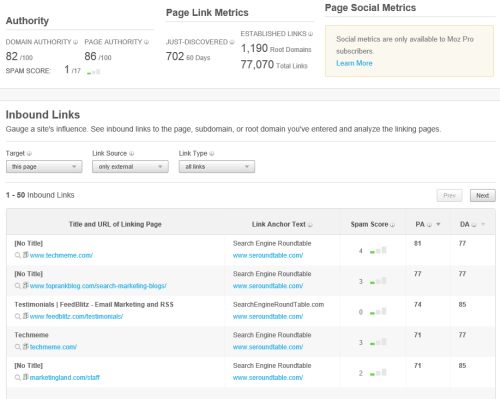Click the Domain Authority info icon
Screen dimensions: 500x399
[76, 42]
